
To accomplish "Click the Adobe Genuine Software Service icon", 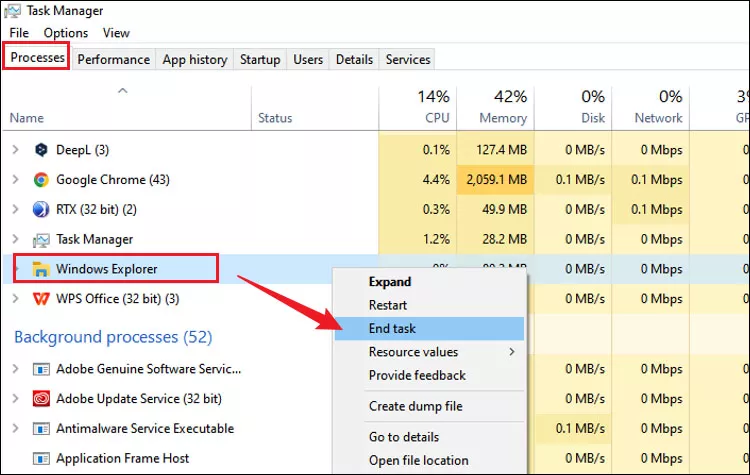I will (41, 369).
